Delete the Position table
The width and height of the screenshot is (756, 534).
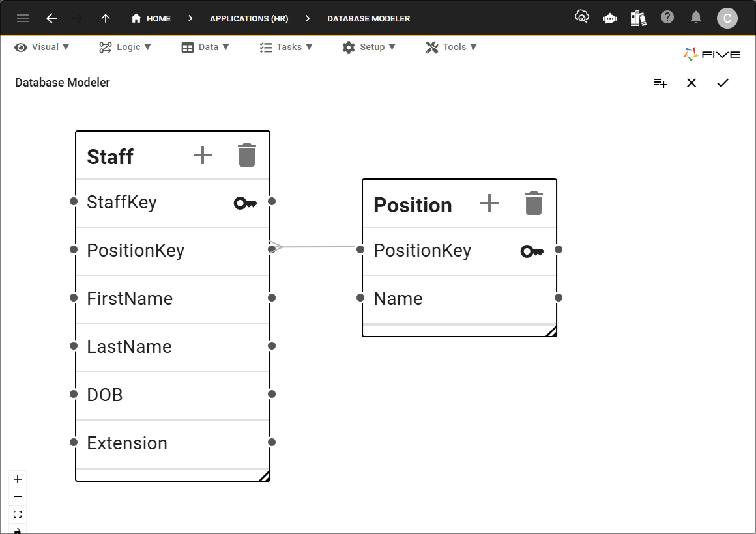(534, 203)
